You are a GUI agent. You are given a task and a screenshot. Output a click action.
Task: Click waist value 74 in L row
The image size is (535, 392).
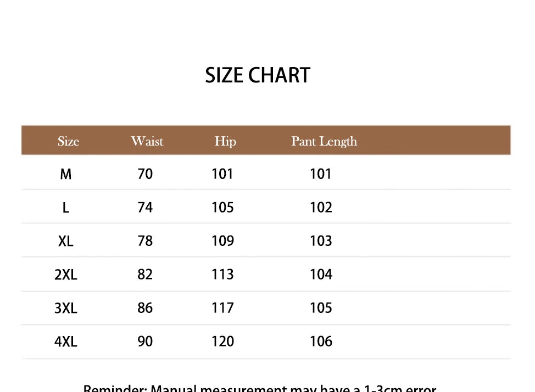[145, 208]
